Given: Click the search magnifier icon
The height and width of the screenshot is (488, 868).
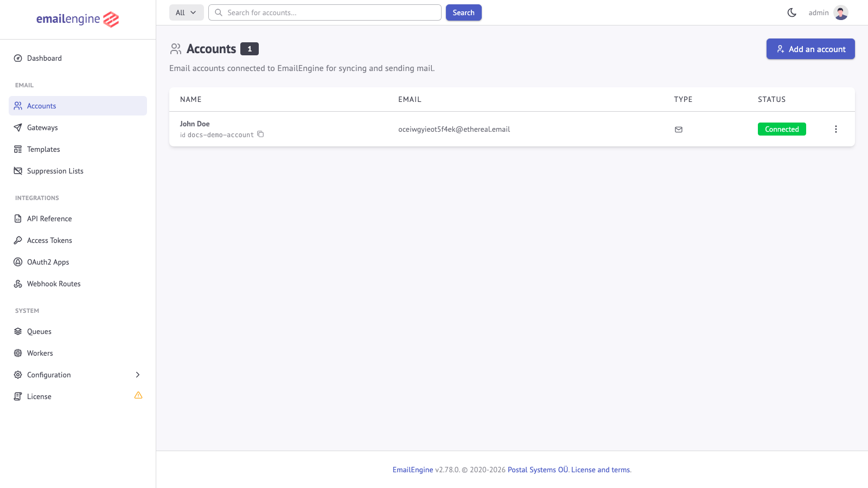Looking at the screenshot, I should click(219, 12).
